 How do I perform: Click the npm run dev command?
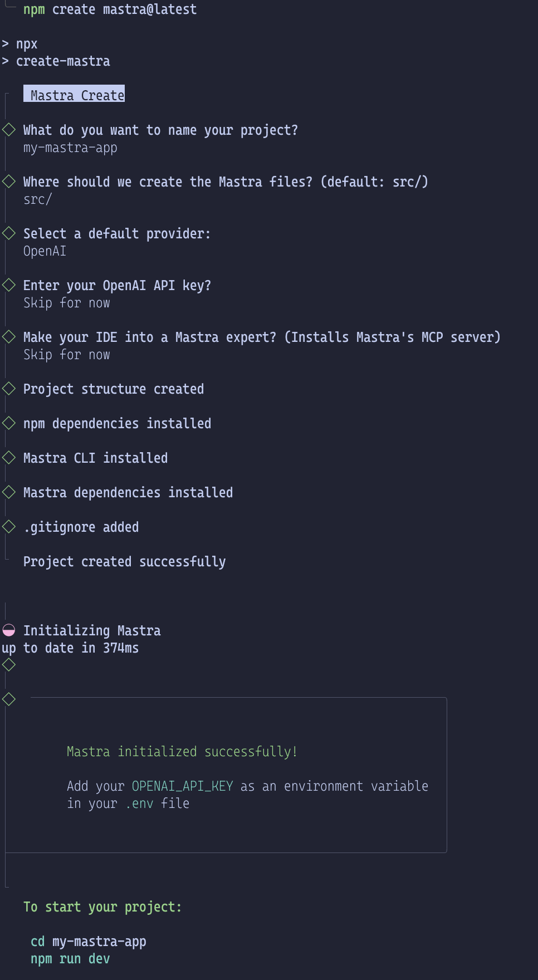pos(70,959)
